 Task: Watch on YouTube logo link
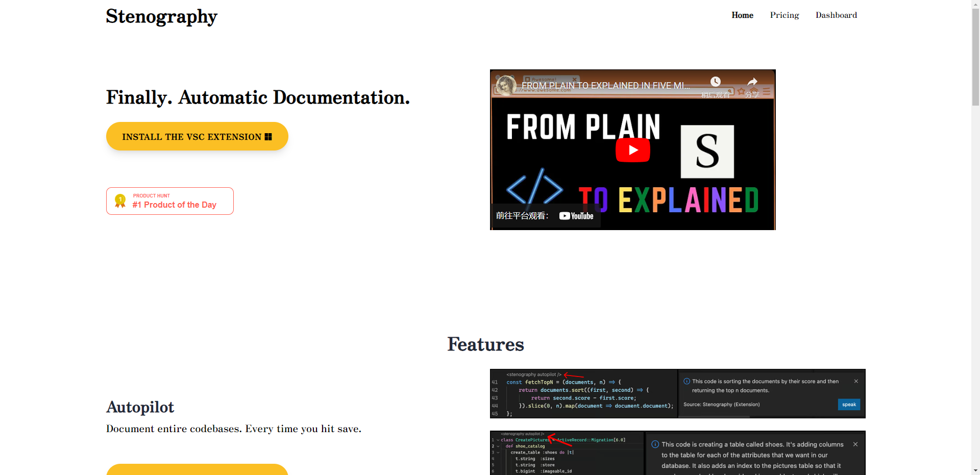(x=576, y=216)
